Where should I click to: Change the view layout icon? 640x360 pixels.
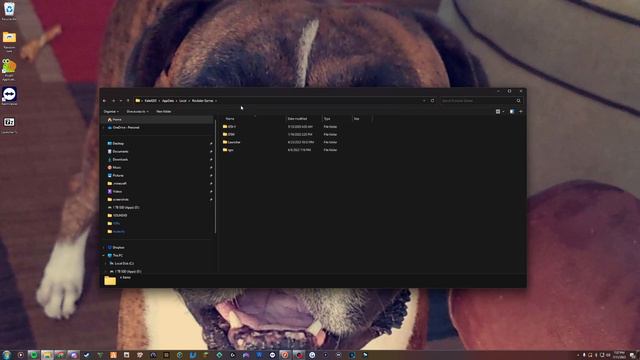[x=498, y=111]
